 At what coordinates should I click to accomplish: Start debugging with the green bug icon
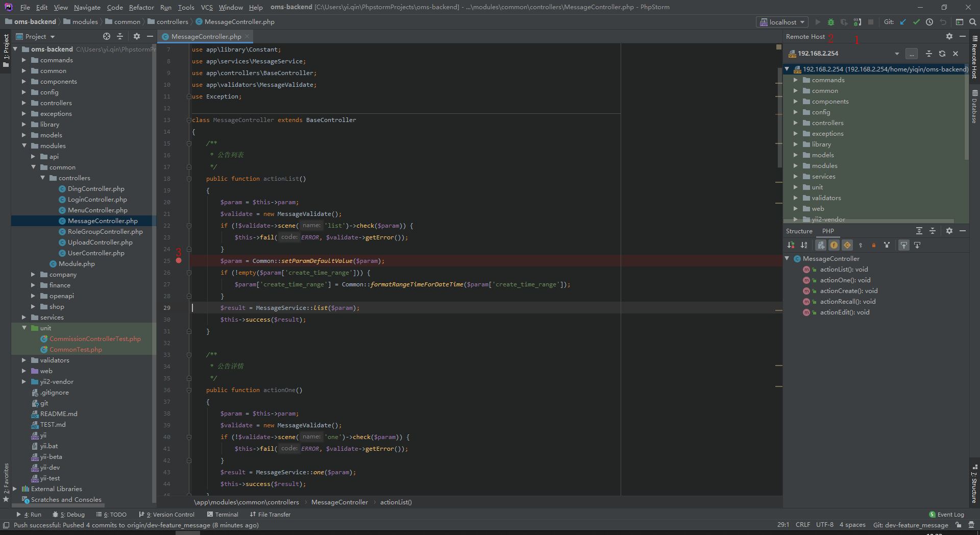(831, 22)
